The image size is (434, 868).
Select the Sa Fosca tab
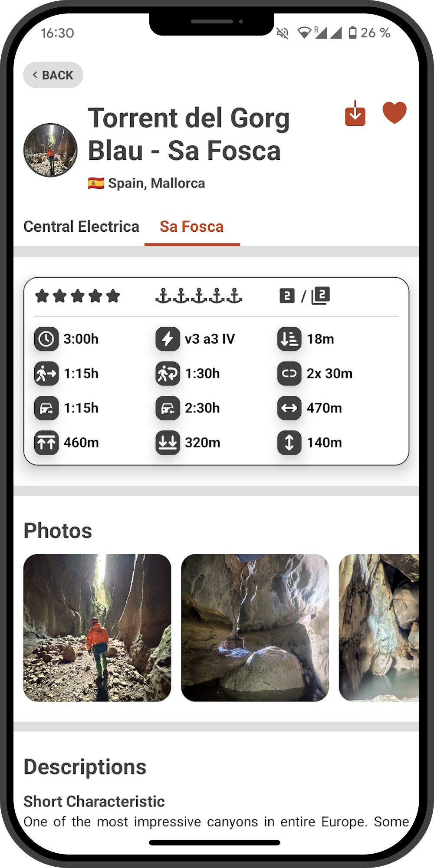pyautogui.click(x=191, y=227)
